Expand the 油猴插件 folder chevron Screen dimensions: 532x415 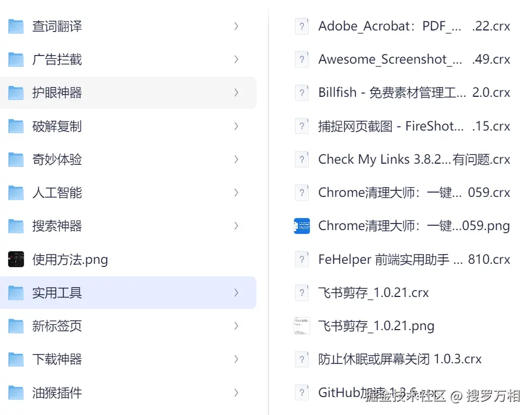(x=236, y=392)
